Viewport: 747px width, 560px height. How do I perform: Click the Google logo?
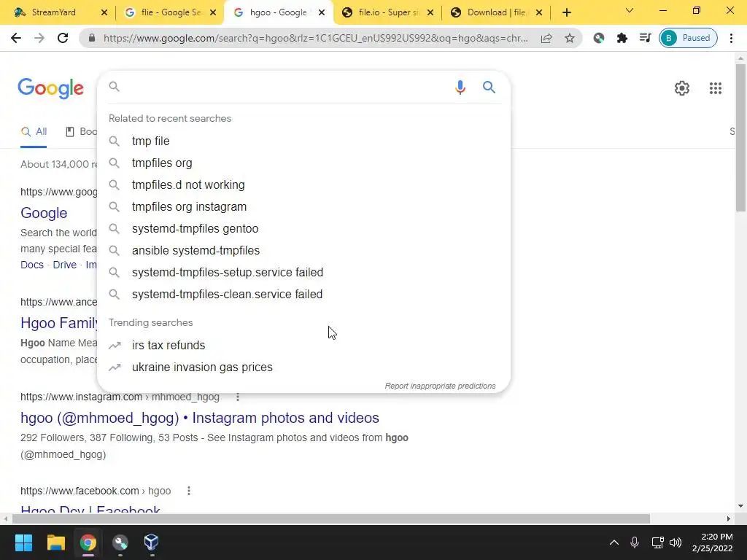pyautogui.click(x=50, y=88)
